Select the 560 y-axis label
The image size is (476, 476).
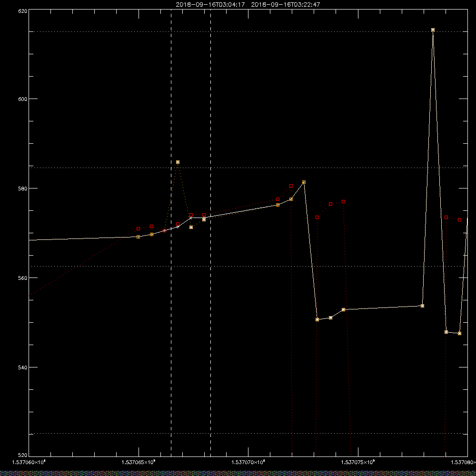[23, 278]
